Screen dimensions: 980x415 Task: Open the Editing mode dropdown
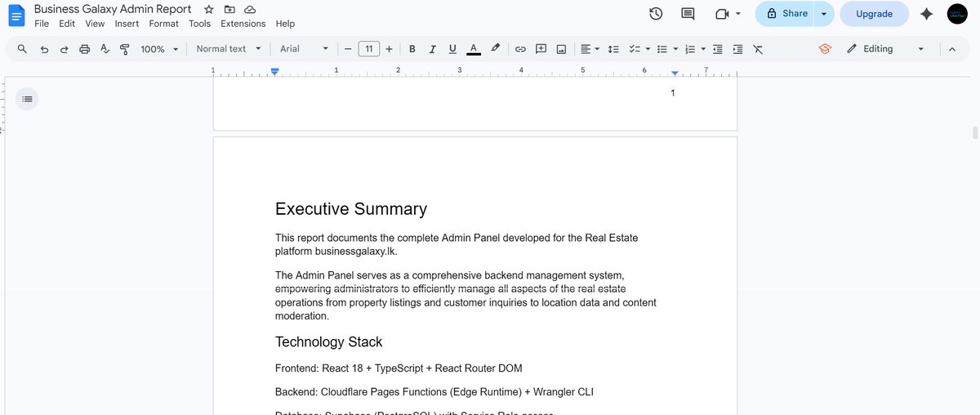click(x=886, y=49)
